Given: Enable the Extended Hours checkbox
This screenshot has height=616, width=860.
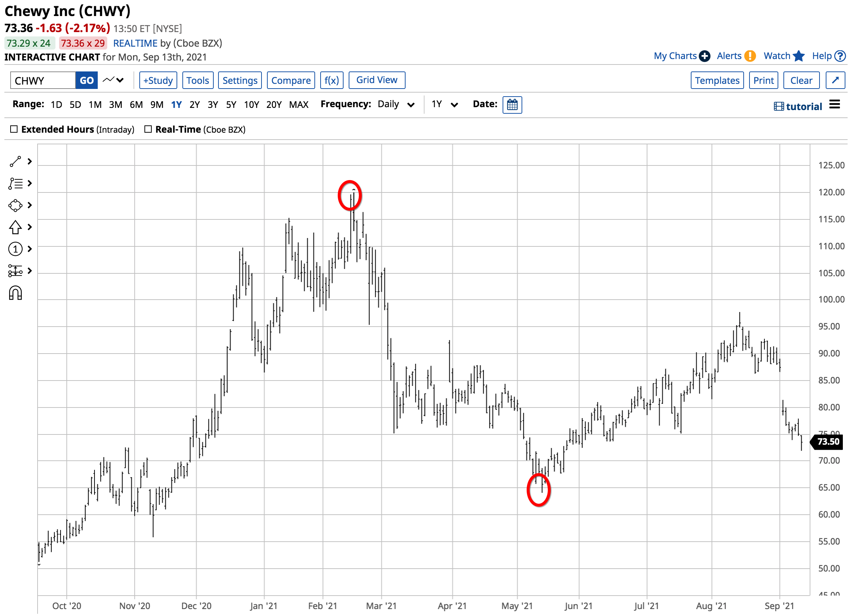Looking at the screenshot, I should click(x=14, y=129).
